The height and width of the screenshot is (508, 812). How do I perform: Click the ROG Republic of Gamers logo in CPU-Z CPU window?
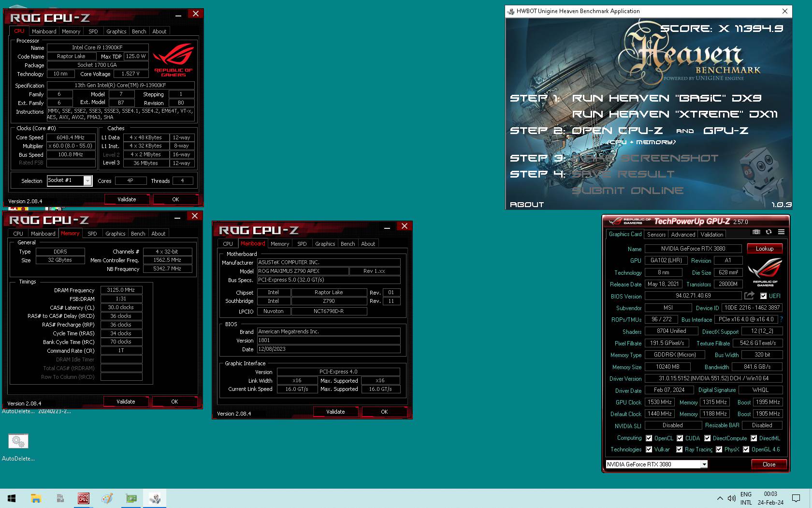[x=174, y=60]
